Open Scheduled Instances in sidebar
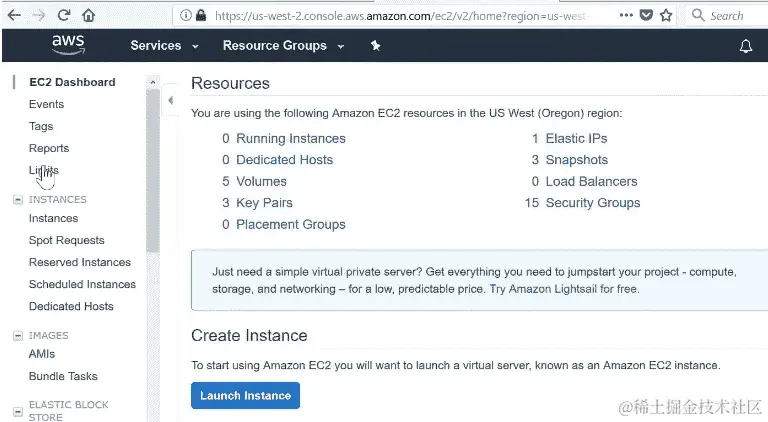768x422 pixels. (82, 284)
